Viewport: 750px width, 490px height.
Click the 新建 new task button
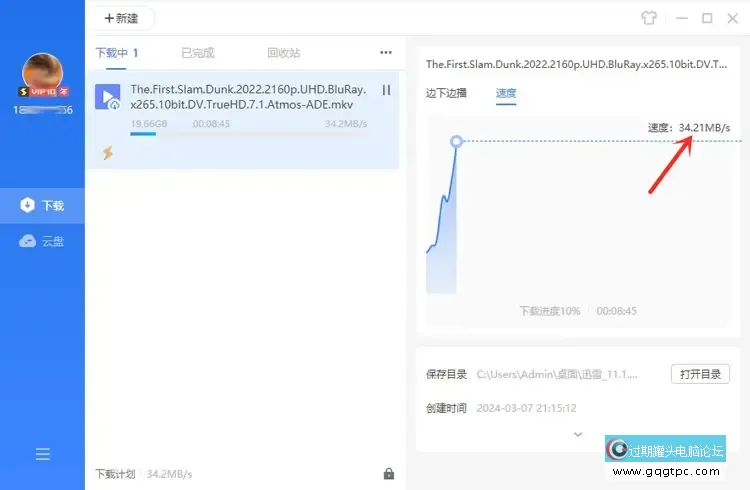coord(121,18)
